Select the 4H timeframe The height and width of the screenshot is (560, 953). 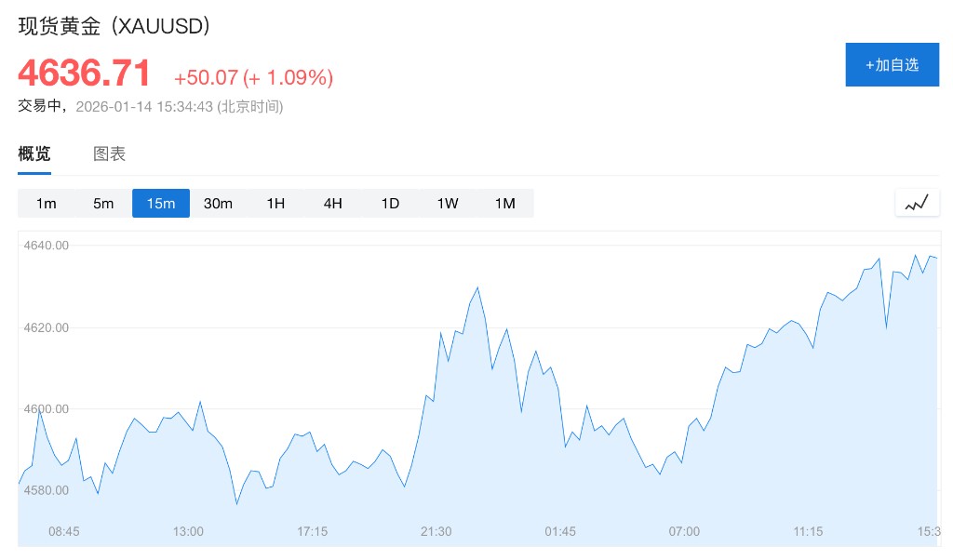pyautogui.click(x=333, y=204)
